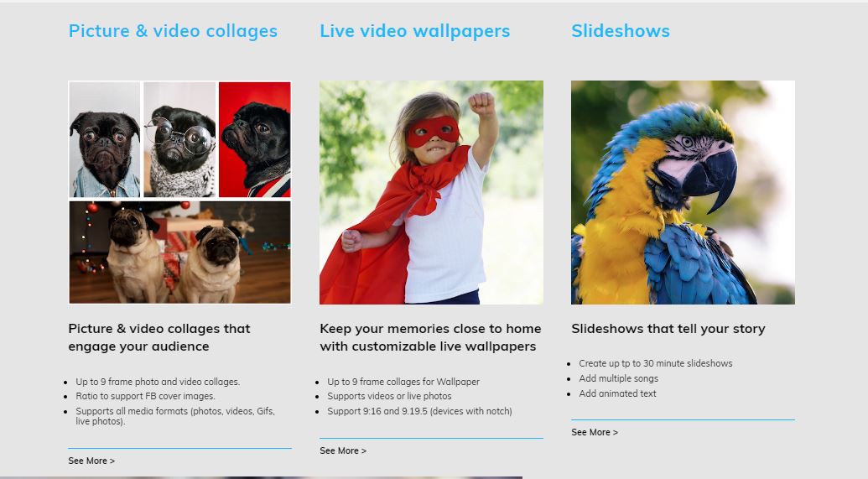Click See More under Slideshows

[595, 432]
